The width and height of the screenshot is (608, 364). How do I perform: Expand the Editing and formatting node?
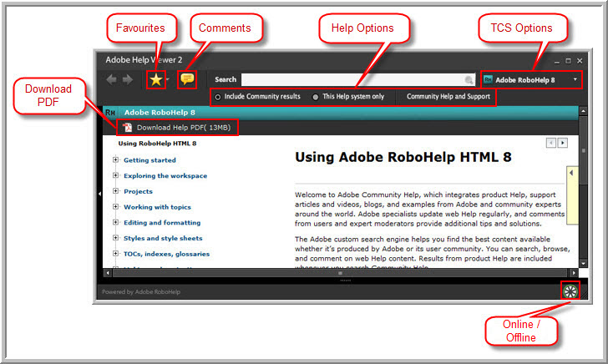coord(115,223)
